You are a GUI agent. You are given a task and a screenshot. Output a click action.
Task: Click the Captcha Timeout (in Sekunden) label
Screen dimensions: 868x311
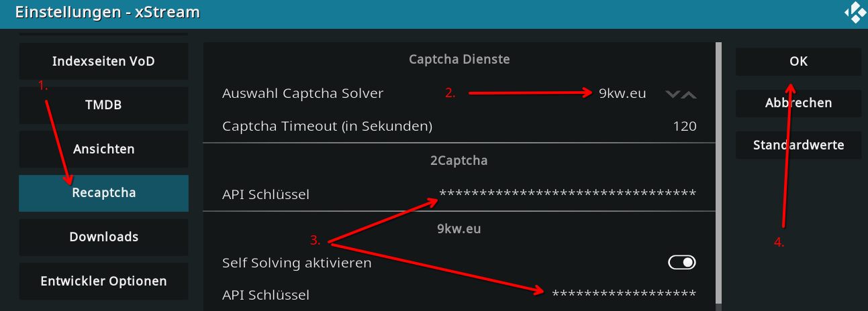pyautogui.click(x=327, y=126)
